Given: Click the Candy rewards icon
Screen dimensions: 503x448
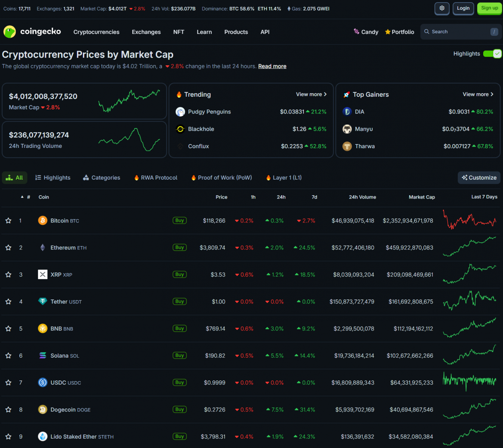Looking at the screenshot, I should pyautogui.click(x=357, y=32).
